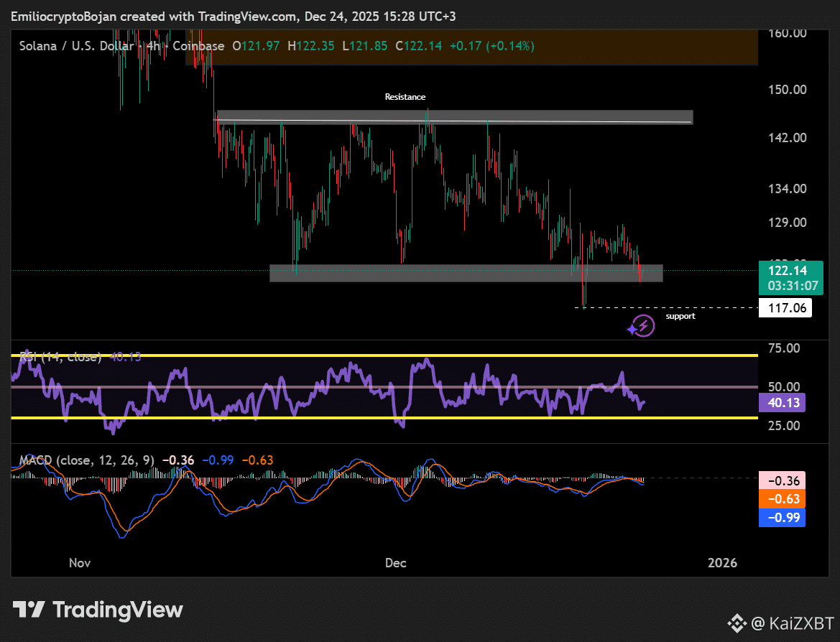Click the purple lightning bolt icon
Image resolution: width=840 pixels, height=642 pixels.
645,325
